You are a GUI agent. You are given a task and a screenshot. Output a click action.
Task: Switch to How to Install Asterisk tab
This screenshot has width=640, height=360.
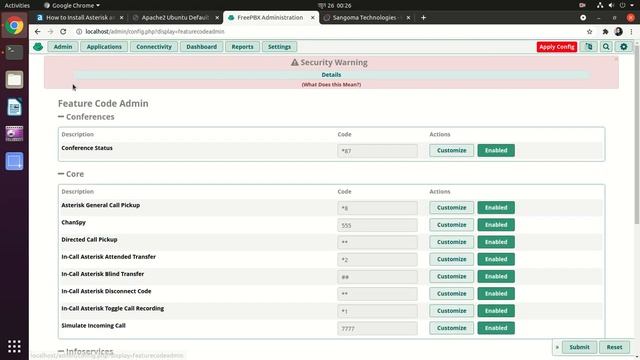[80, 18]
